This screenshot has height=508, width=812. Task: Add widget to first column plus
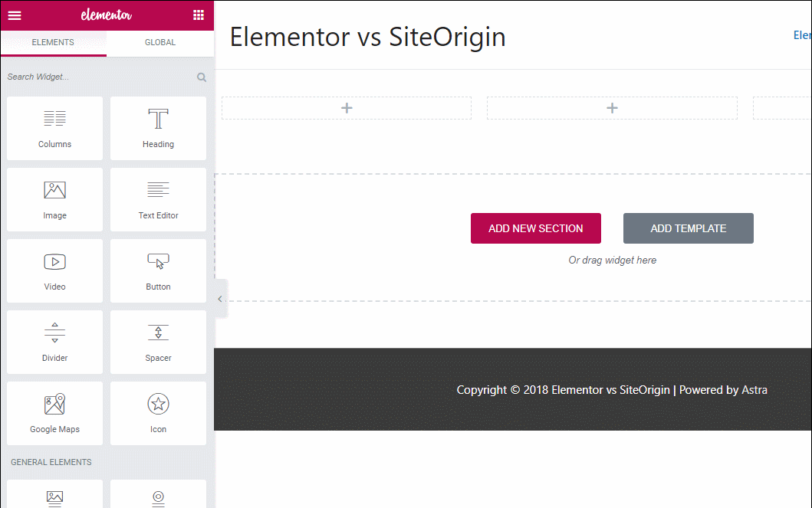tap(347, 108)
